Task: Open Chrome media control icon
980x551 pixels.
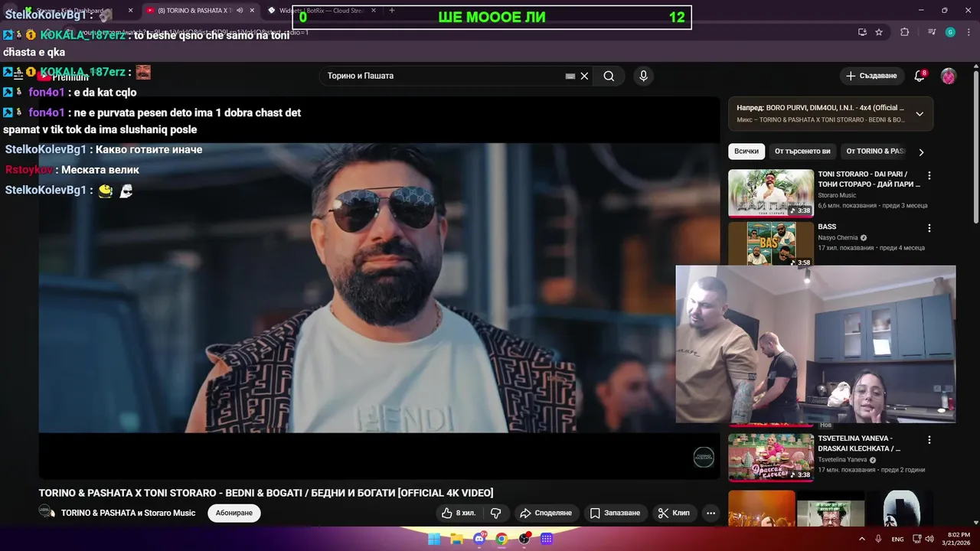Action: [932, 32]
